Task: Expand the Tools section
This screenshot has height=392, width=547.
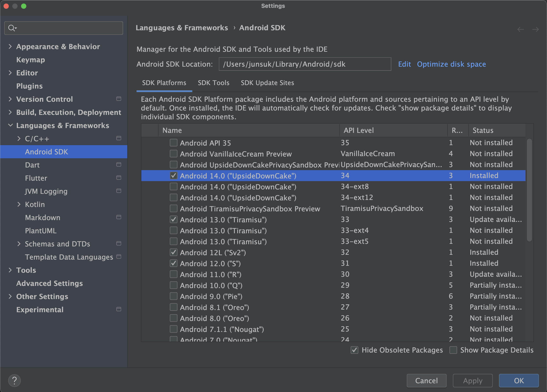Action: 10,270
